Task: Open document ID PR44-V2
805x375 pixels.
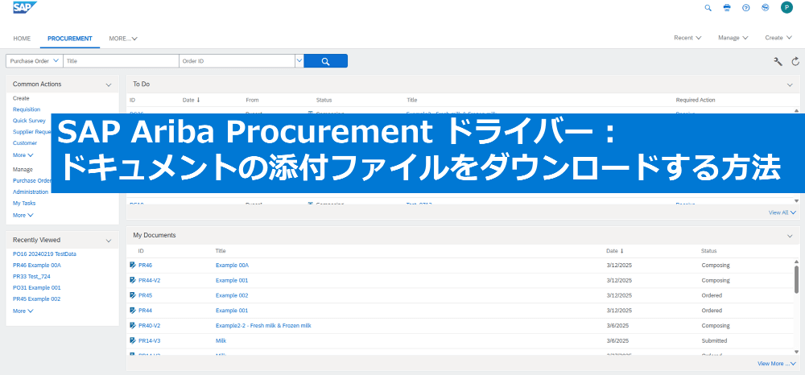Action: 149,280
